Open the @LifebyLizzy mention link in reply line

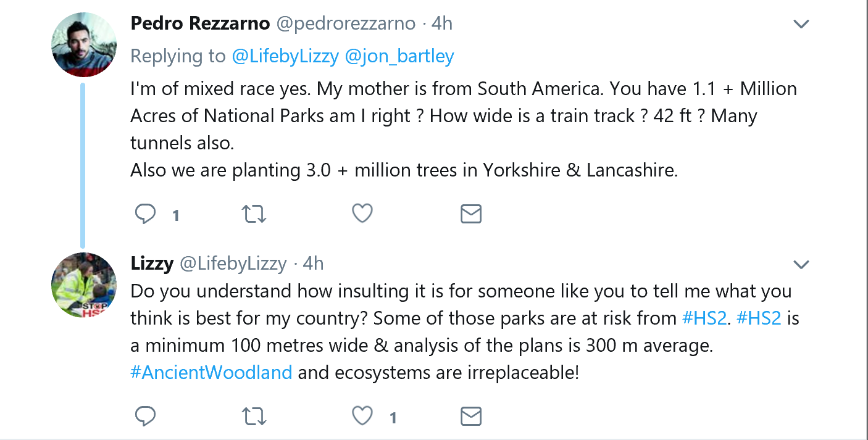[x=285, y=56]
